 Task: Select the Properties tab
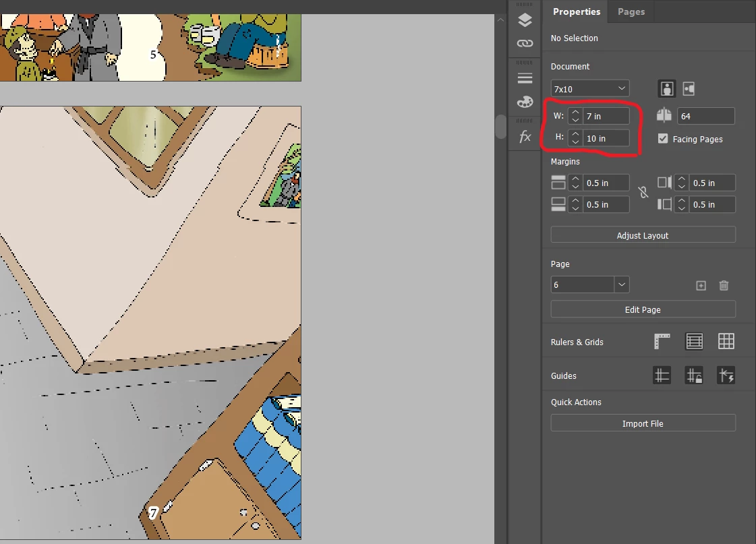(x=577, y=11)
